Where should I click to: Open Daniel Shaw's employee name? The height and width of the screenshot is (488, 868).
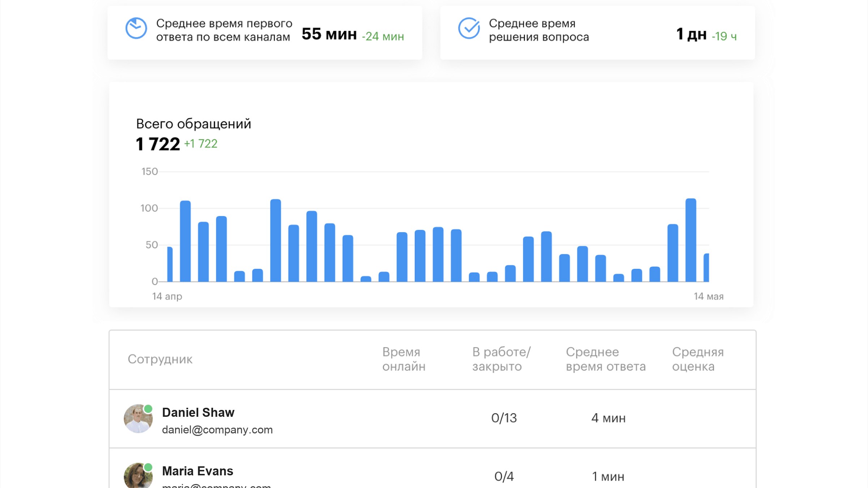(198, 412)
